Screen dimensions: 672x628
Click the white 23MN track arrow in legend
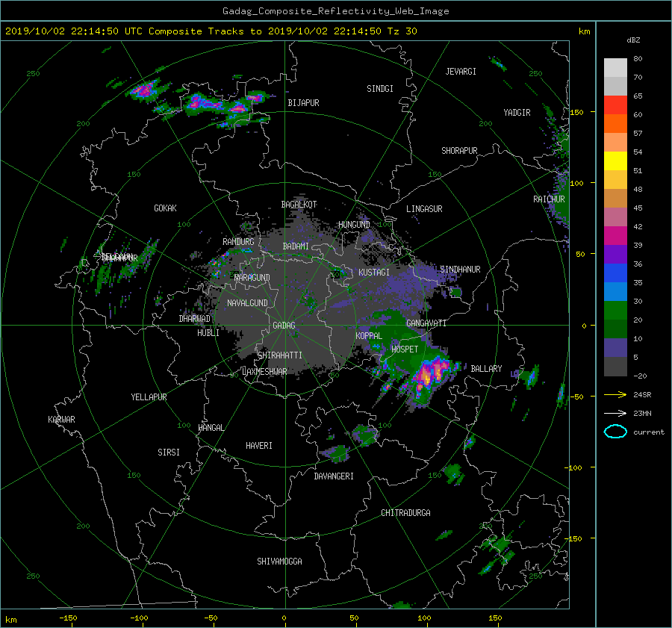click(615, 413)
